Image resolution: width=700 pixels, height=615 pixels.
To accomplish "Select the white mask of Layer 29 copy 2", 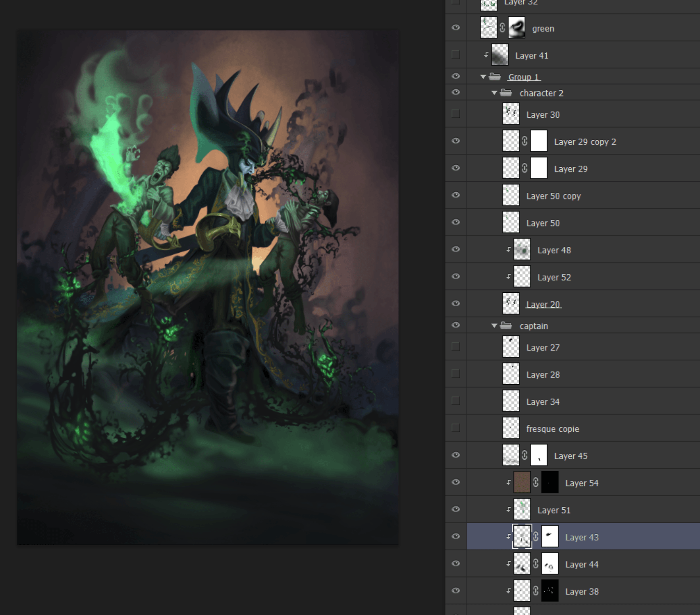I will 538,141.
